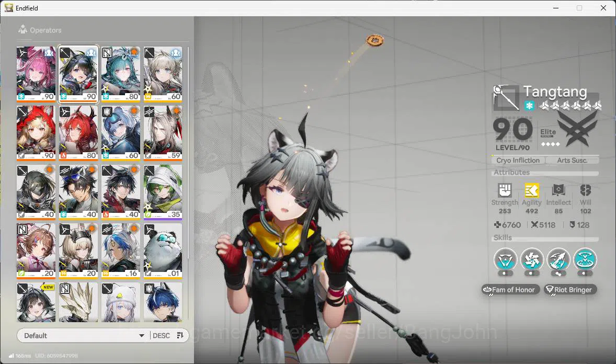Click the six-star rarity row under Tangtang
The width and height of the screenshot is (616, 364).
(x=570, y=105)
